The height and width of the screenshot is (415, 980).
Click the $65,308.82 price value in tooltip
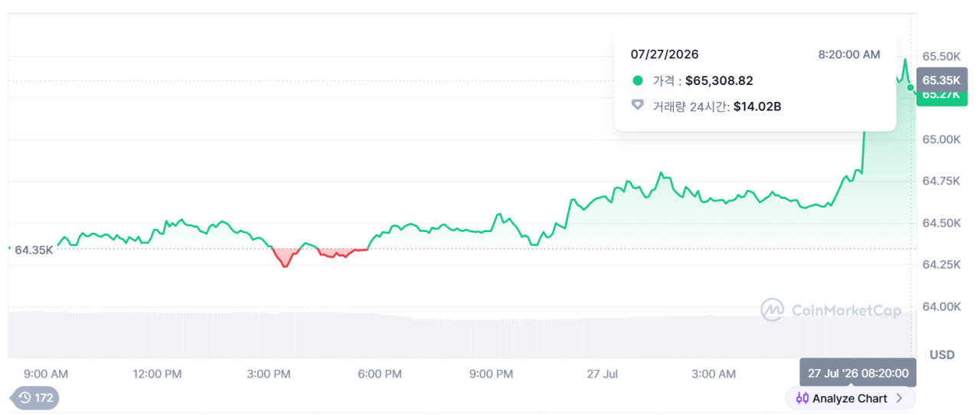coord(719,80)
